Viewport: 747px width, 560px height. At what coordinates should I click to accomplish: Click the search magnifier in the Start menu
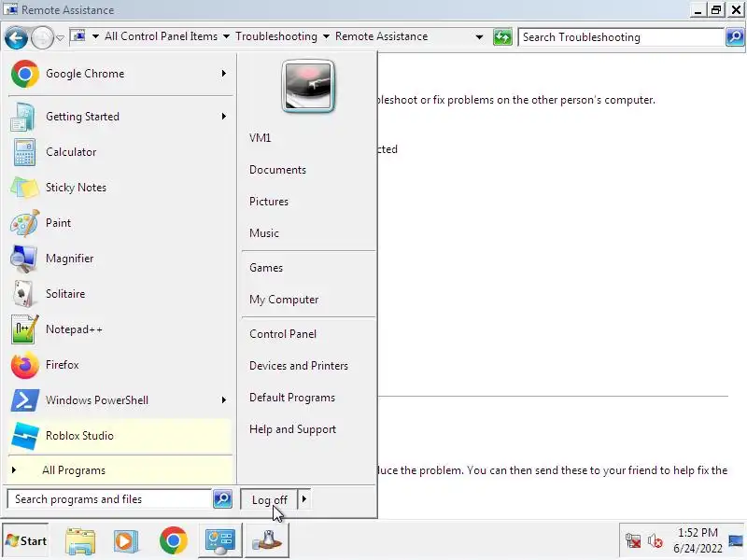point(222,499)
